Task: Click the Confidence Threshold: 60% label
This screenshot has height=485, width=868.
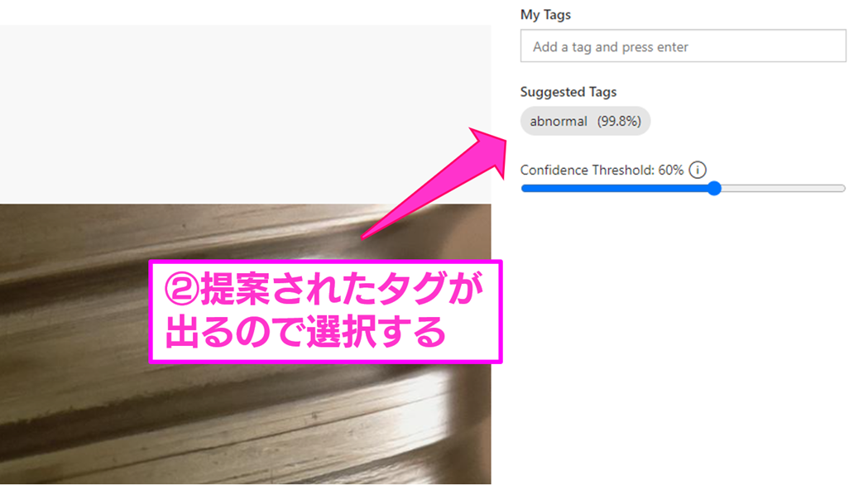Action: [602, 170]
